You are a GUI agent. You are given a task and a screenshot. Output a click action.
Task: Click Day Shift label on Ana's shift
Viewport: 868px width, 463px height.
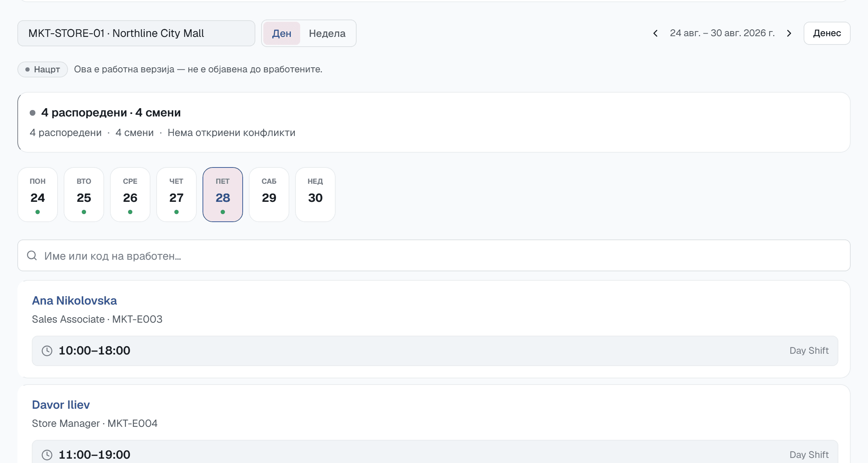pos(809,351)
